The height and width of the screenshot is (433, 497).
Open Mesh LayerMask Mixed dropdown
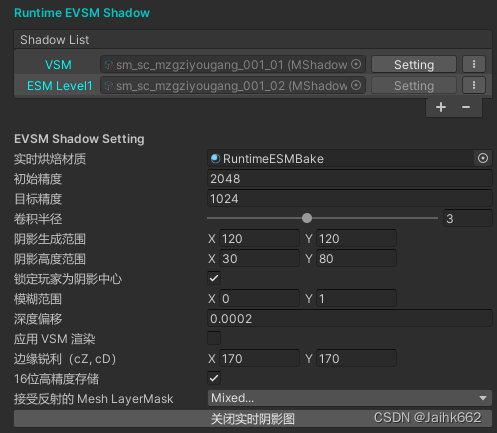[350, 398]
